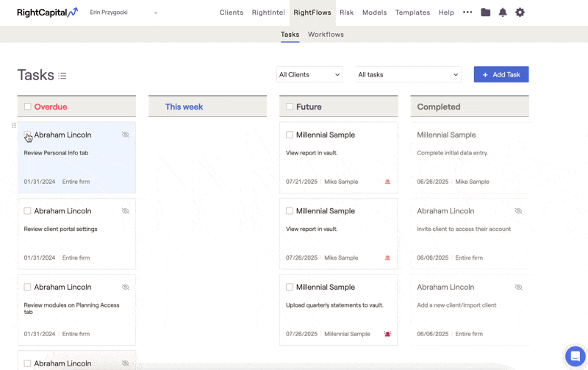This screenshot has width=588, height=370.
Task: Switch to the Tasks tab
Action: tap(290, 35)
